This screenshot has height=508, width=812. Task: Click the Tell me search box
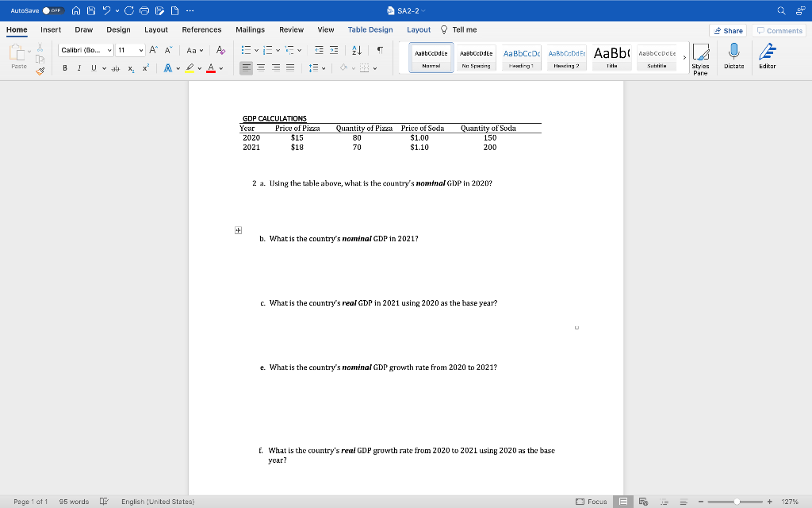click(x=459, y=29)
